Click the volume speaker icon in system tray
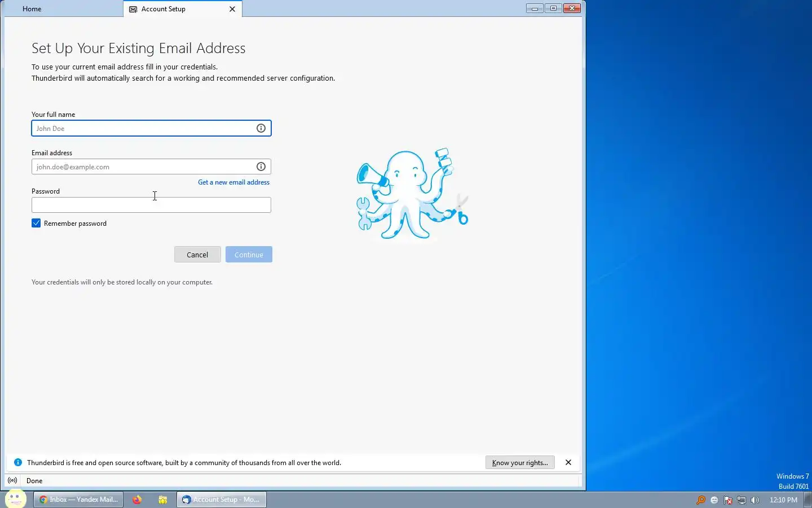 pyautogui.click(x=755, y=500)
